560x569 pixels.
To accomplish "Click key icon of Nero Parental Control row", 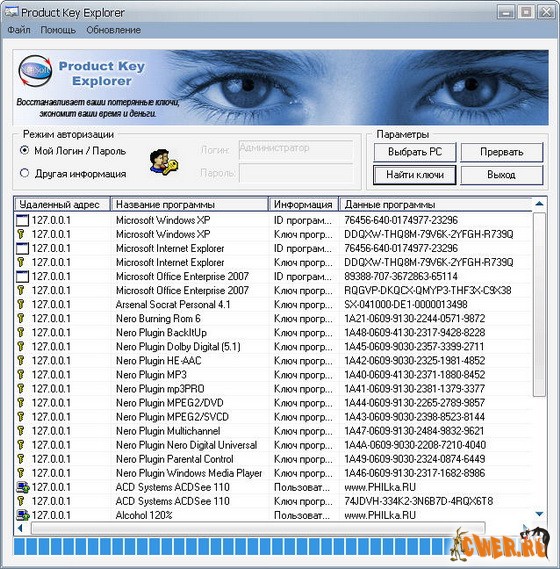I will point(21,459).
